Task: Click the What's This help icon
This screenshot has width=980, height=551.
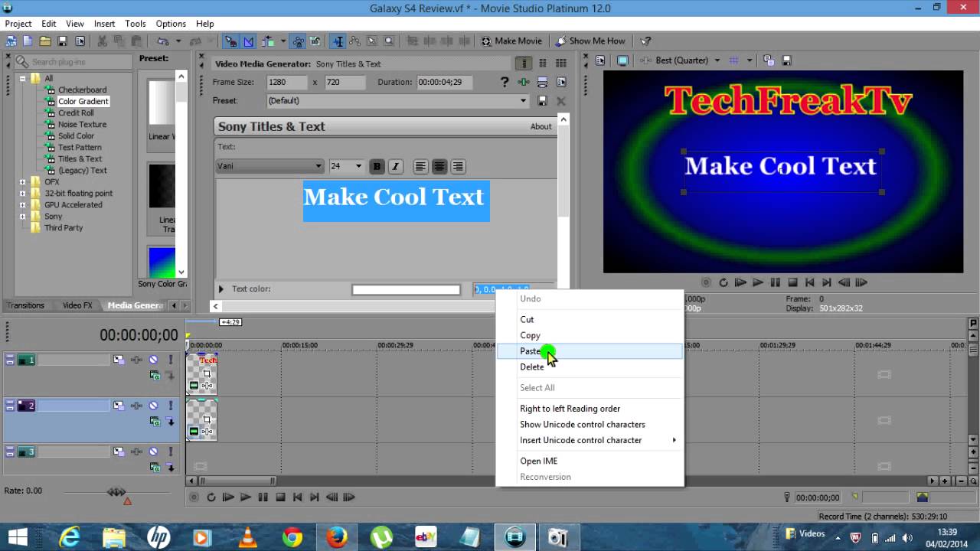Action: click(x=645, y=41)
